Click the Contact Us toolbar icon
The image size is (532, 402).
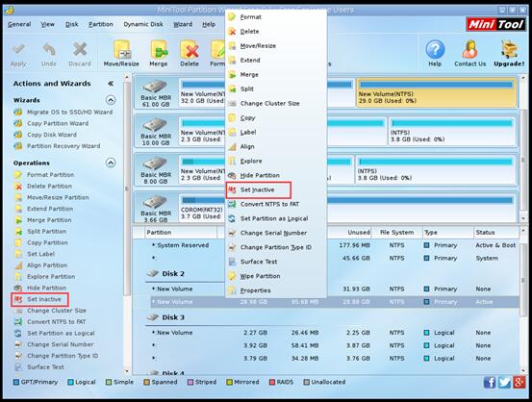[x=469, y=54]
